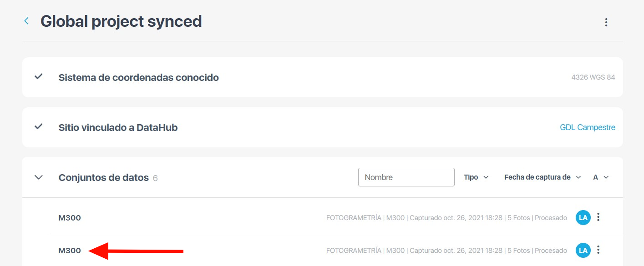Screen dimensions: 644x266
Task: Open the project options menu beside the title
Action: (606, 22)
